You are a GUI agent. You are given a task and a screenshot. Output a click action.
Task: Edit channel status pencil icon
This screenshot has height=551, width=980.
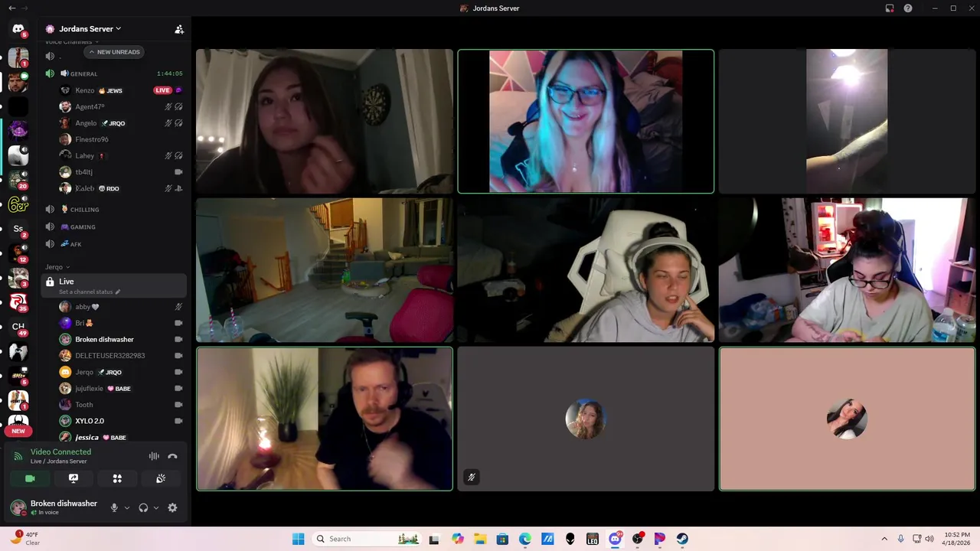point(118,292)
